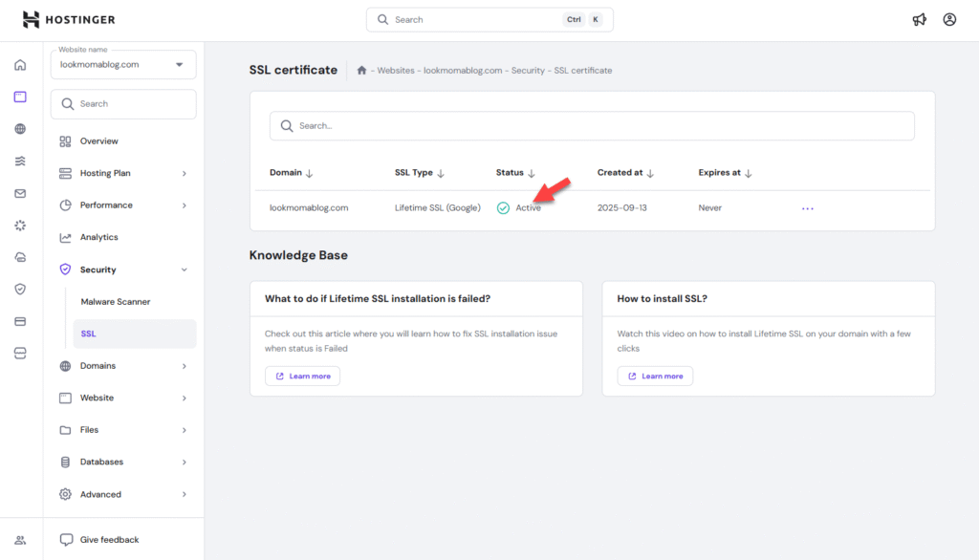
Task: Open three-dot actions menu for lookmomablog.com
Action: pyautogui.click(x=808, y=208)
